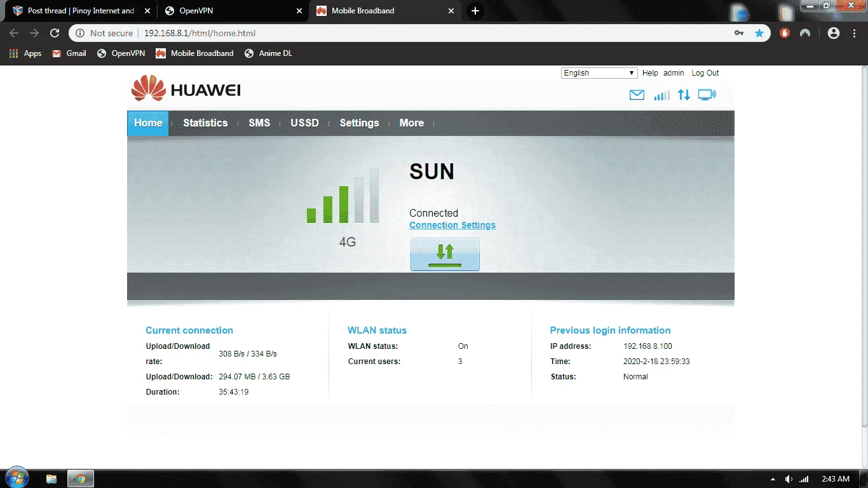Click the 35:43:19 duration value

click(x=233, y=392)
